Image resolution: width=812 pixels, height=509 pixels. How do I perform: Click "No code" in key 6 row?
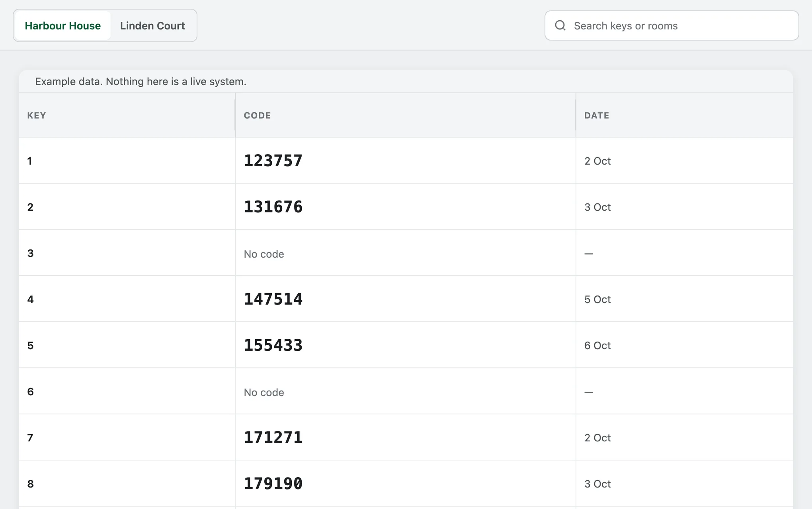pos(264,392)
